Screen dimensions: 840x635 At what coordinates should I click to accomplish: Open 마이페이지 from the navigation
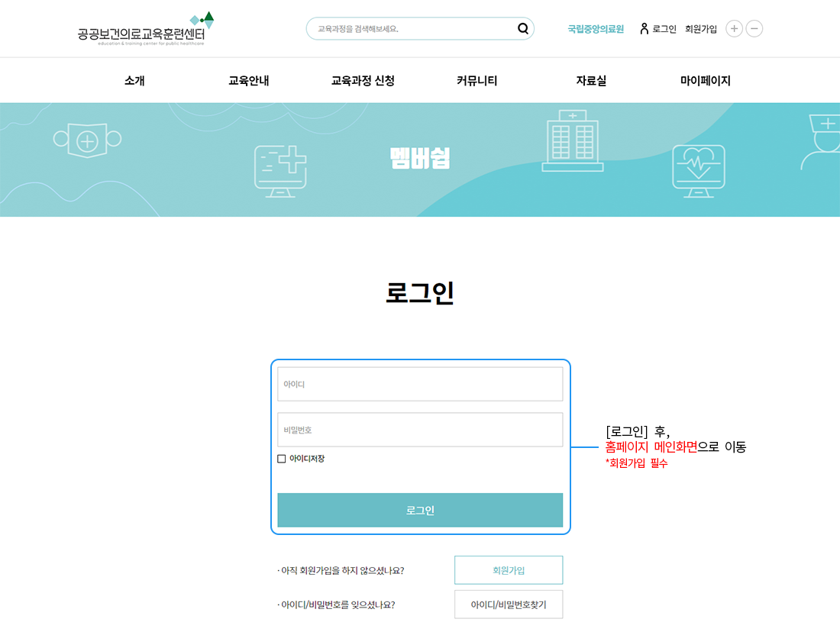(x=703, y=80)
